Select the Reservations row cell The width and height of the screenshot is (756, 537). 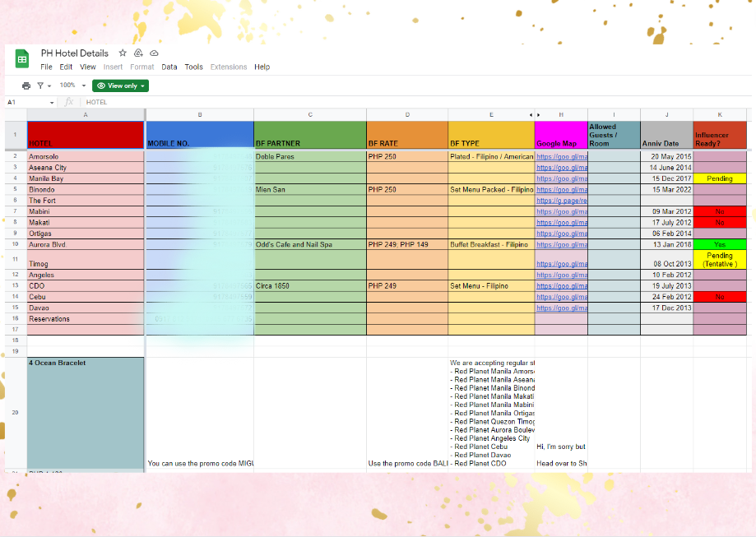click(x=86, y=319)
